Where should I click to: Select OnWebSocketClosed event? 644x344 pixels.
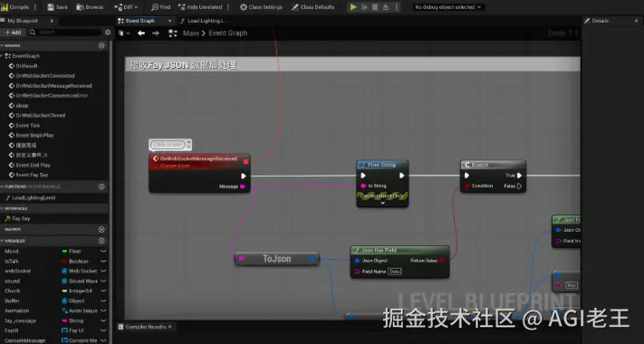click(40, 115)
